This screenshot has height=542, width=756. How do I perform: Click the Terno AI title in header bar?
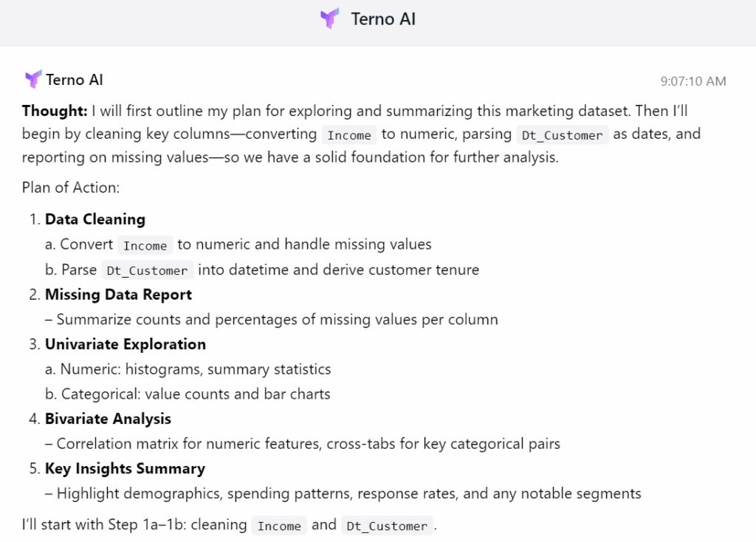coord(383,19)
